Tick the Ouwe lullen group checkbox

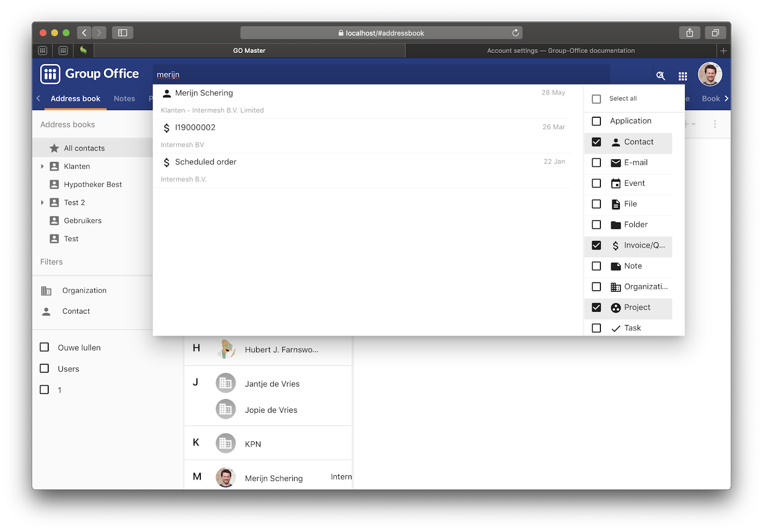pos(44,348)
